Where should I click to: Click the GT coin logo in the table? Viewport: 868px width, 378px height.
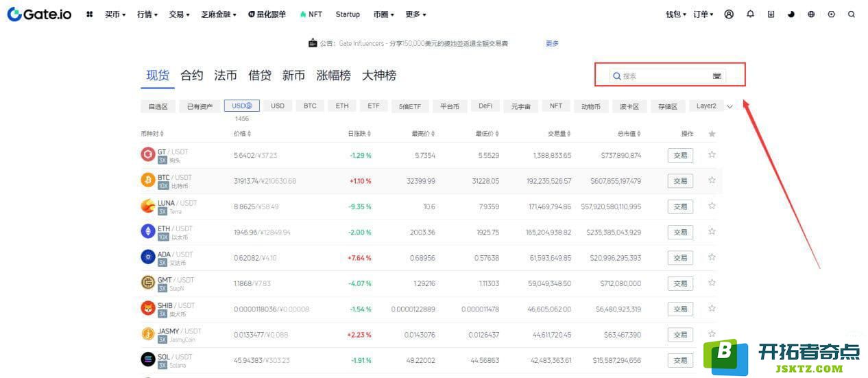click(147, 154)
